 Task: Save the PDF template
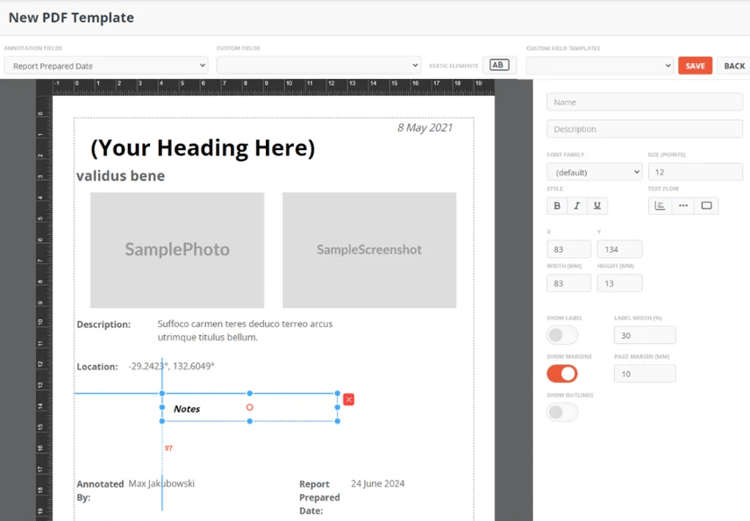click(695, 66)
